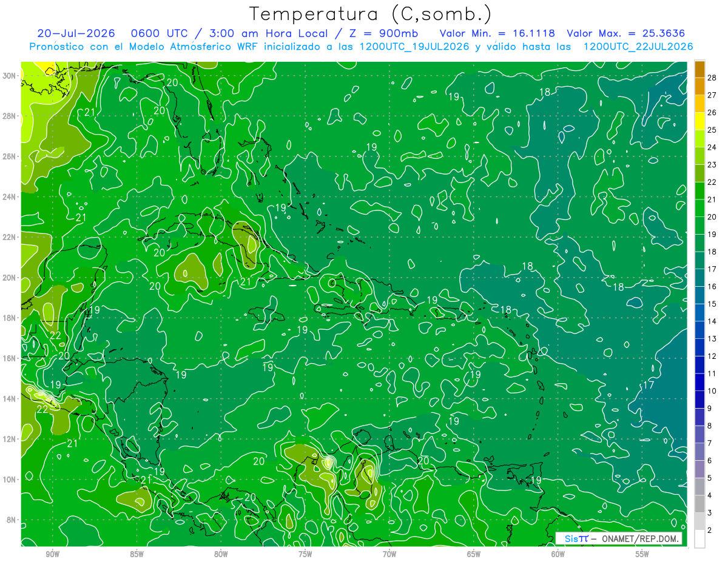Click the "14N" latitude label
Screen dimensions: 728x562
click(9, 398)
